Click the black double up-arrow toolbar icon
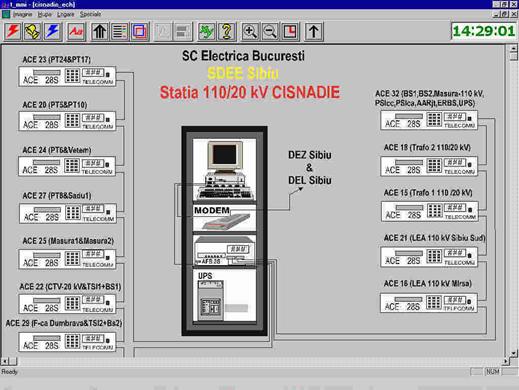Viewport: 519px width, 390px height. tap(99, 32)
